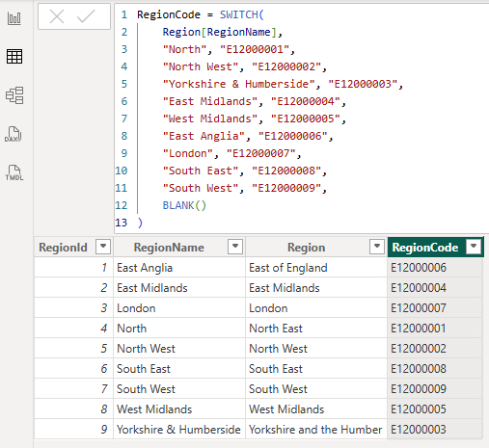Select the Yorkshire & Humberside cell
The image size is (489, 448).
tap(179, 430)
